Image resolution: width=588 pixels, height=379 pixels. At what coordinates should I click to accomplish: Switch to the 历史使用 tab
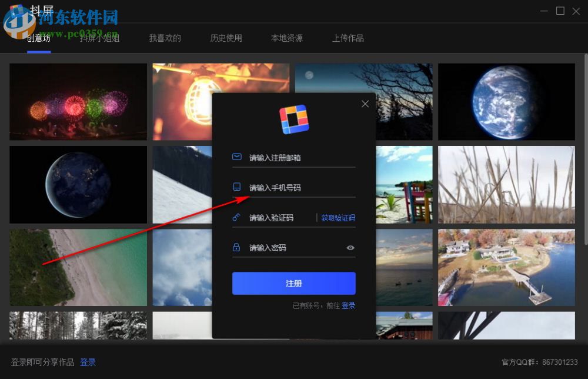226,38
